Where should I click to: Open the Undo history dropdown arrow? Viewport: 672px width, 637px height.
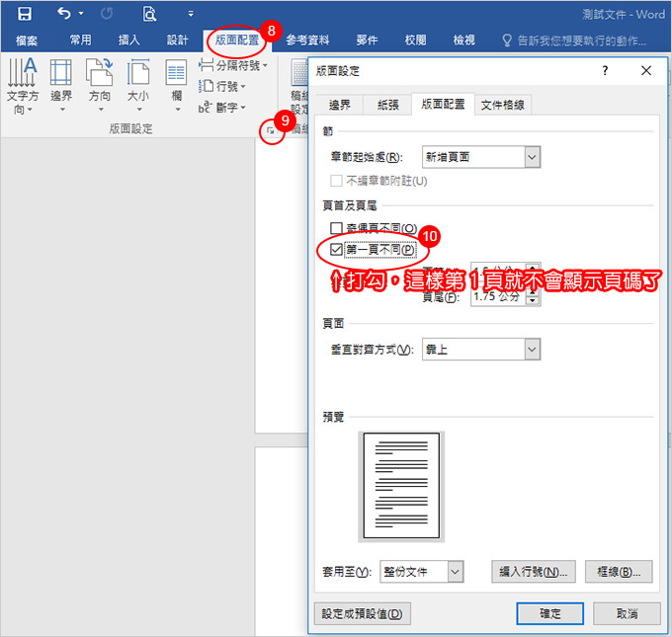pyautogui.click(x=81, y=14)
